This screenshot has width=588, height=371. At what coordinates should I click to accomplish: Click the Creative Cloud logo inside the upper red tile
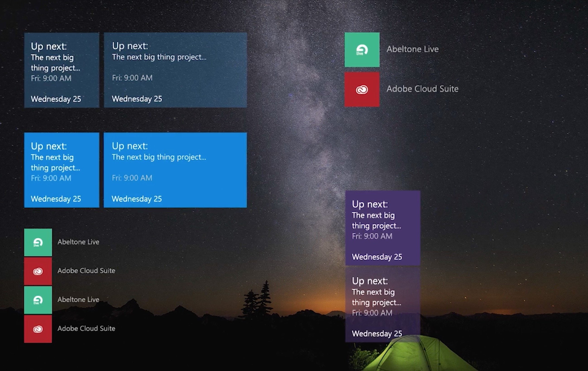tap(362, 89)
